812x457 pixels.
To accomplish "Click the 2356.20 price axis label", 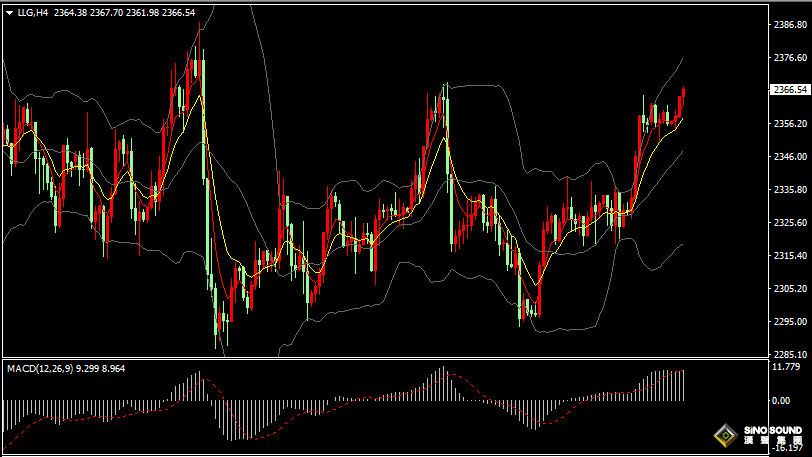I will [x=790, y=124].
